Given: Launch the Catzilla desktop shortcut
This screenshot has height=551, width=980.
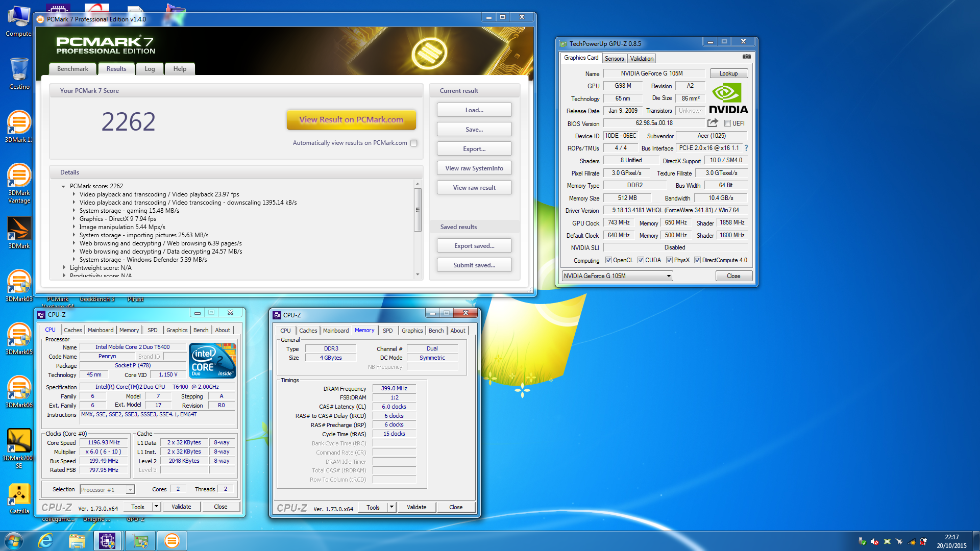Looking at the screenshot, I should (19, 498).
